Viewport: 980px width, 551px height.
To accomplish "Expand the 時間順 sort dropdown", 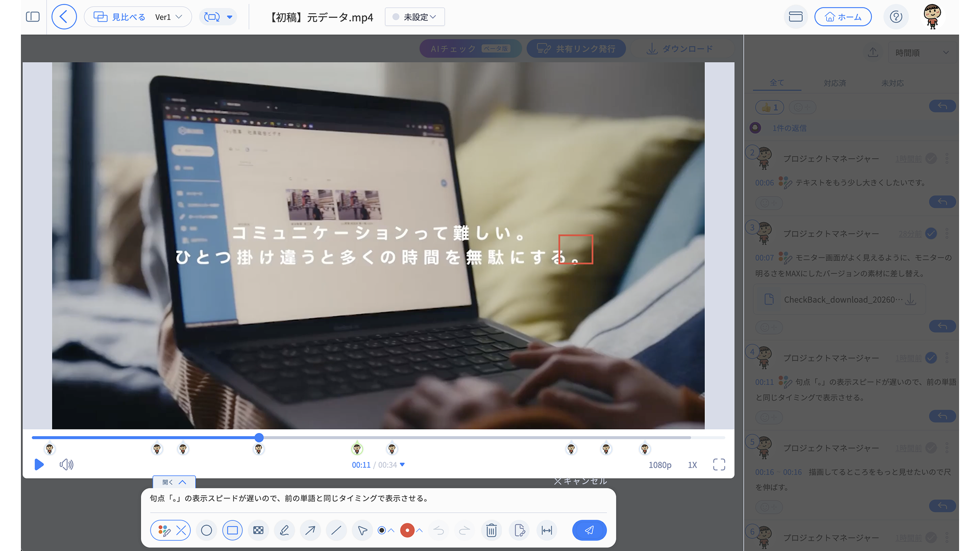I will pyautogui.click(x=922, y=53).
